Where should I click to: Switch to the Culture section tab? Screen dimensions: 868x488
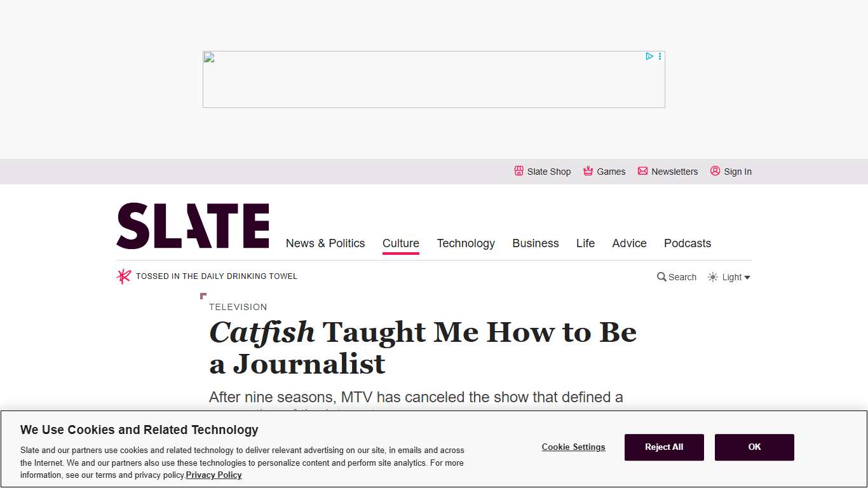point(400,243)
